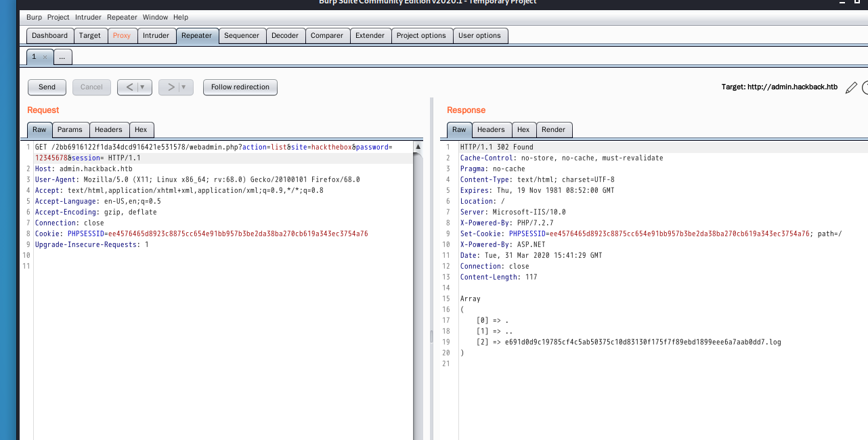
Task: Click Server: Microsoft-IIS/10.0 line
Action: pyautogui.click(x=513, y=212)
